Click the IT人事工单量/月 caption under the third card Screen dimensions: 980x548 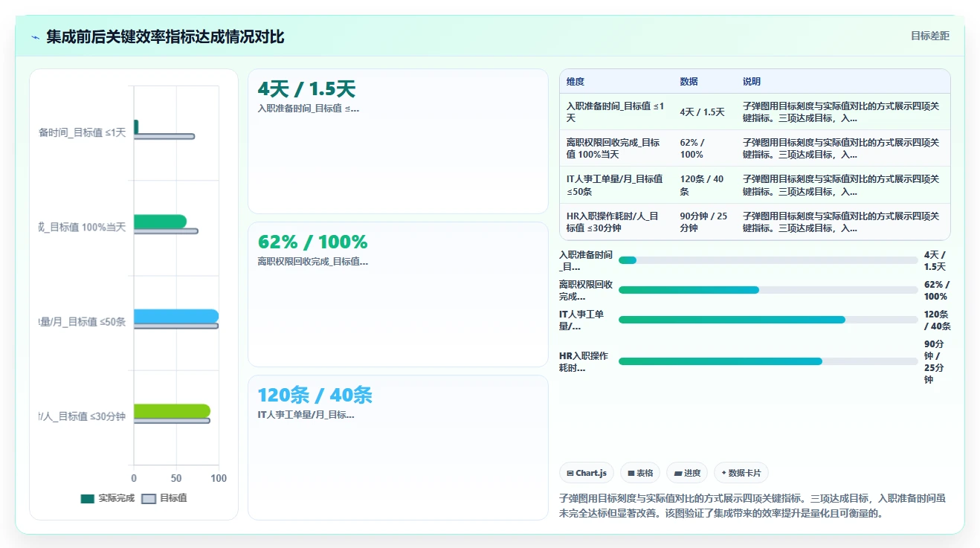coord(306,414)
